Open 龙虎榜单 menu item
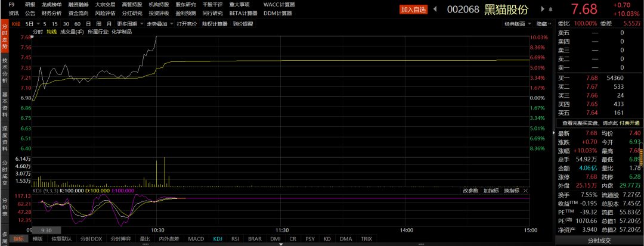Image resolution: width=644 pixels, height=246 pixels. pyautogui.click(x=52, y=5)
